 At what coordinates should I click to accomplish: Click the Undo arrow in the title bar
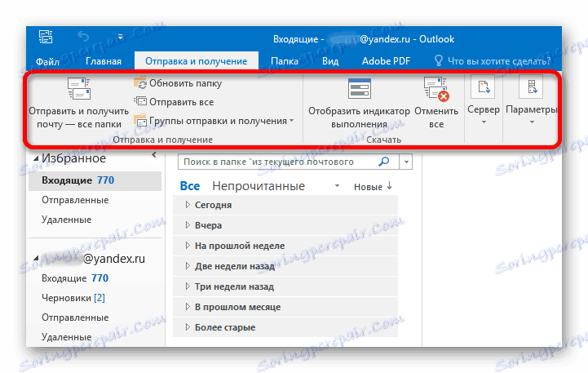[83, 37]
